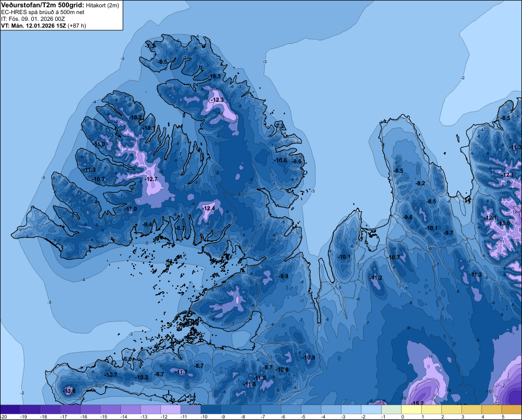This screenshot has width=522, height=420.
Task: Click the -9.4 temperature label
Action: (148, 225)
